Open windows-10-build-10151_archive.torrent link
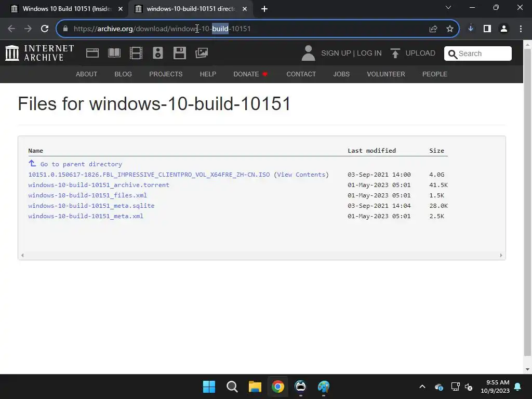Image resolution: width=532 pixels, height=399 pixels. point(99,185)
